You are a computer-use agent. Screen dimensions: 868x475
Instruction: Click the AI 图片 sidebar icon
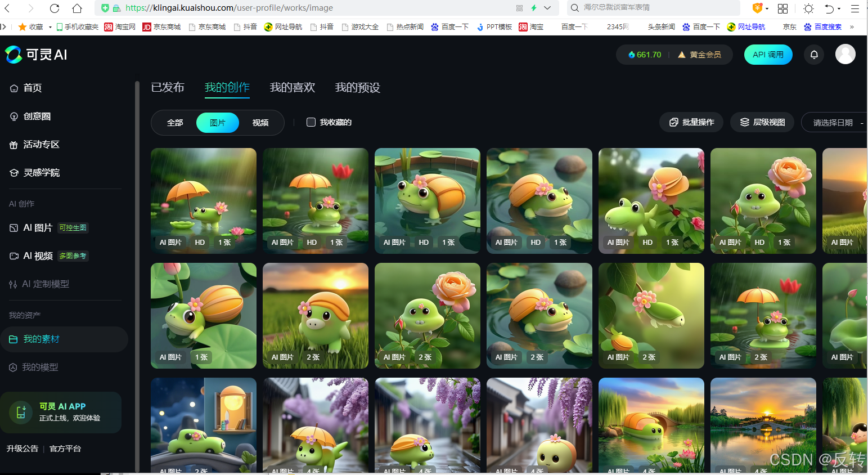click(14, 228)
